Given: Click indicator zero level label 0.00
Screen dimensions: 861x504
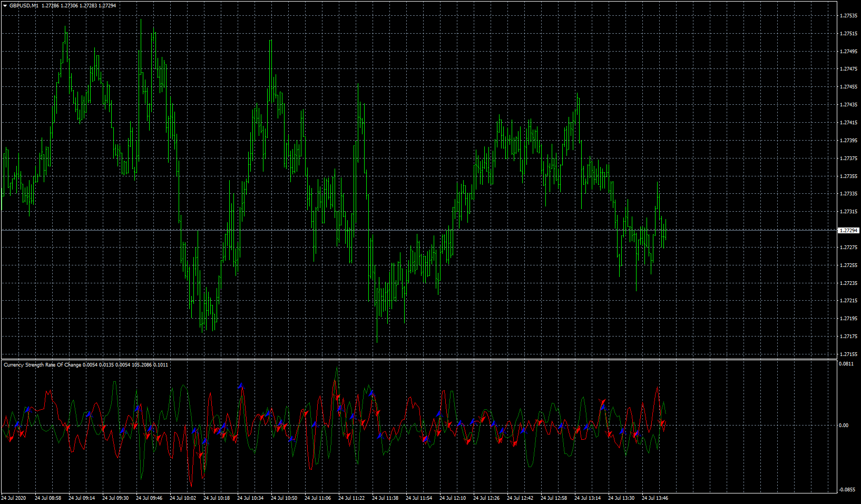Looking at the screenshot, I should pyautogui.click(x=844, y=426).
